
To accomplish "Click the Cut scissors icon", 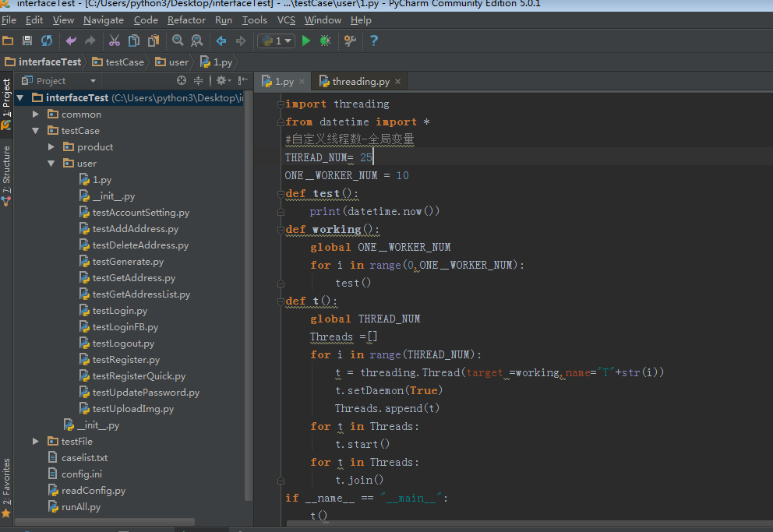I will click(x=115, y=41).
